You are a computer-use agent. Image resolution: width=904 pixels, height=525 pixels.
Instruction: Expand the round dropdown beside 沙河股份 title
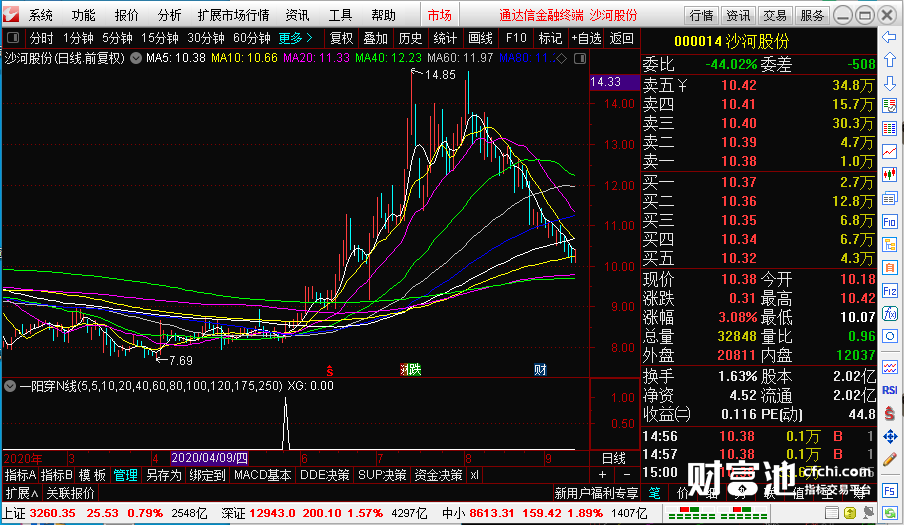[x=135, y=58]
